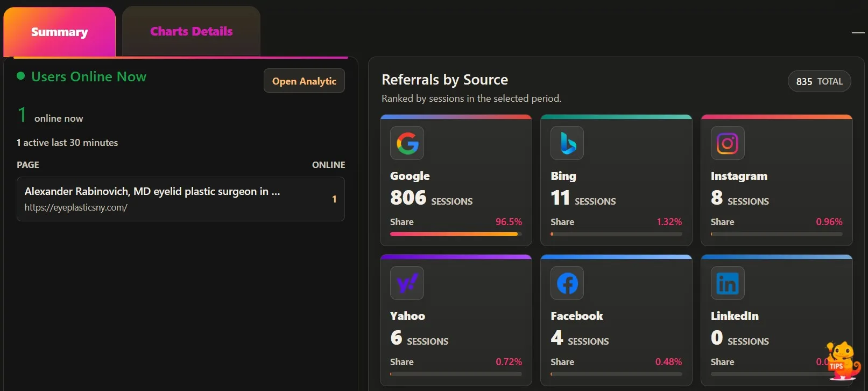868x391 pixels.
Task: Click the LinkedIn source name label
Action: pyautogui.click(x=735, y=316)
